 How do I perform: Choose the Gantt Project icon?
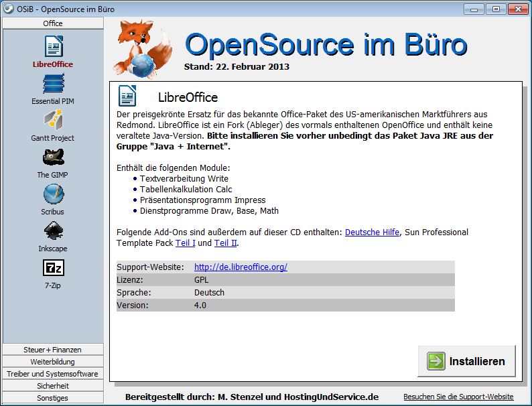click(54, 120)
